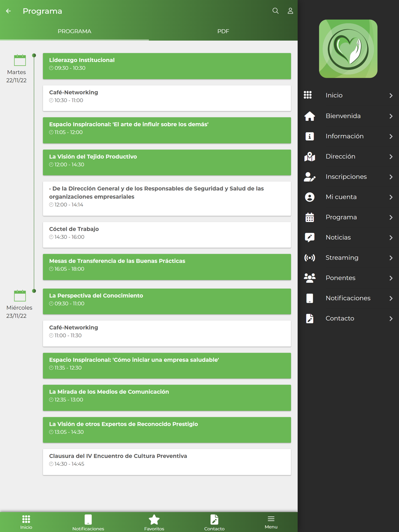Expand the Inicio chevron in sidebar
This screenshot has height=532, width=399.
tap(391, 95)
